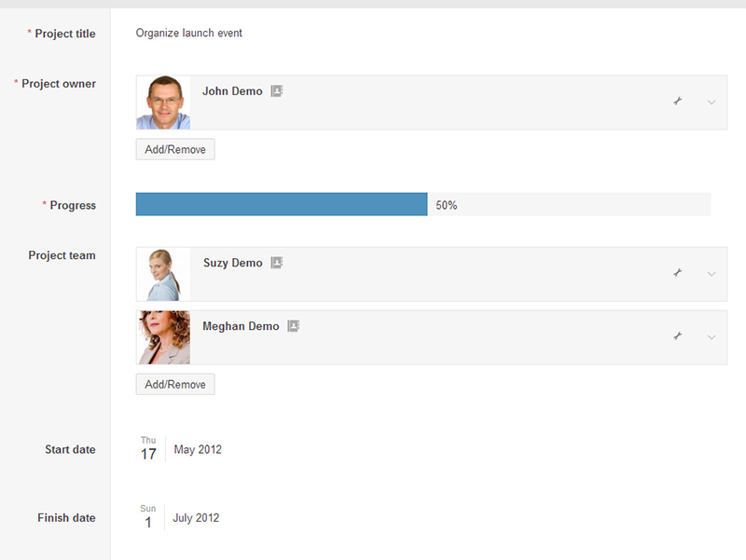Image resolution: width=746 pixels, height=560 pixels.
Task: Click the 'Organize launch event' project title field
Action: click(x=189, y=34)
